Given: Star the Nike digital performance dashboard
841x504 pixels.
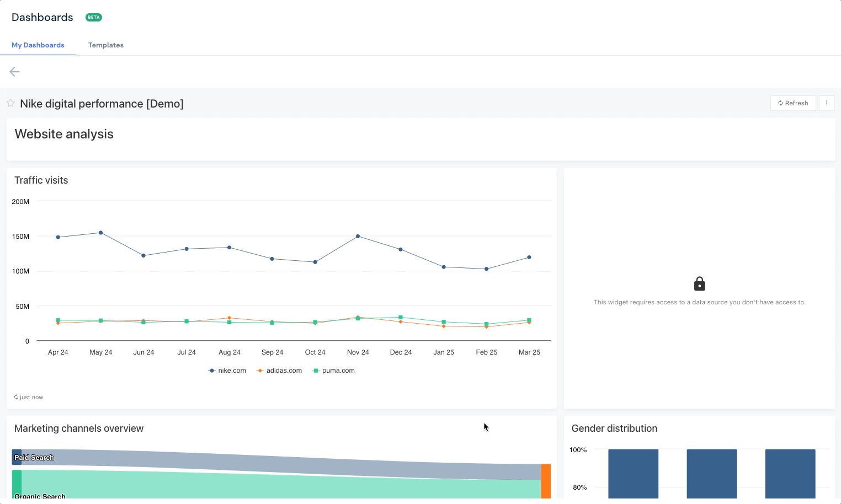Looking at the screenshot, I should [10, 103].
